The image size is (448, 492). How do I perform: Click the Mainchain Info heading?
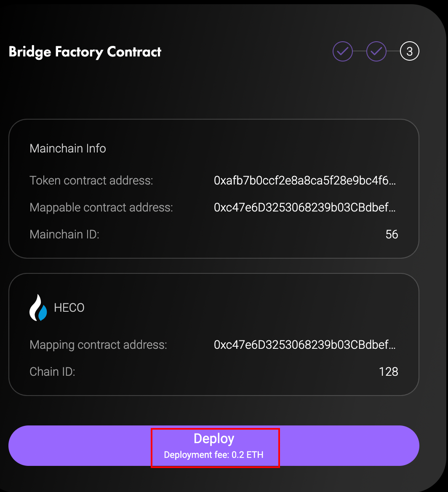68,148
